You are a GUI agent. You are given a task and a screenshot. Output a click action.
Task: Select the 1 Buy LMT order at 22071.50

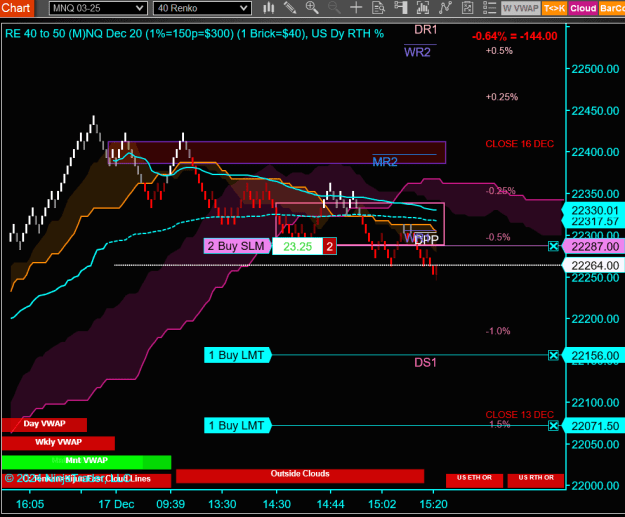(x=238, y=426)
